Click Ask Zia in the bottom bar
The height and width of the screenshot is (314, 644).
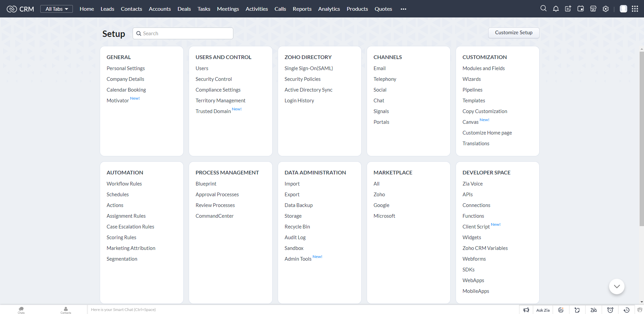(x=543, y=310)
